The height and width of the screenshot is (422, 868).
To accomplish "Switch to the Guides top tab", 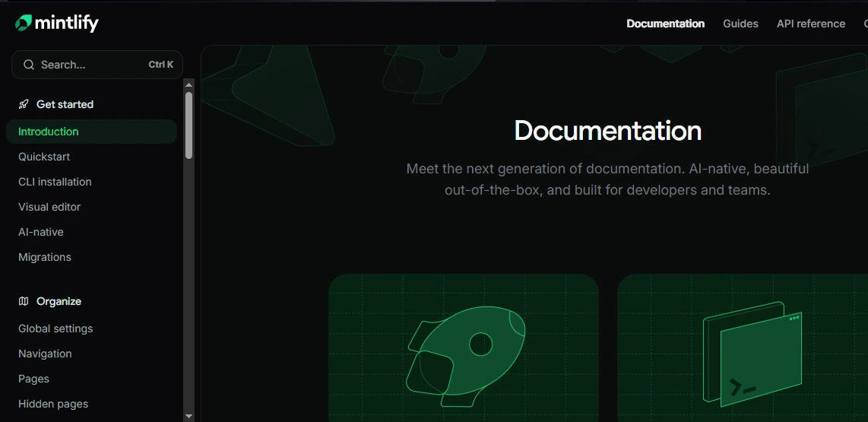I will (x=740, y=24).
